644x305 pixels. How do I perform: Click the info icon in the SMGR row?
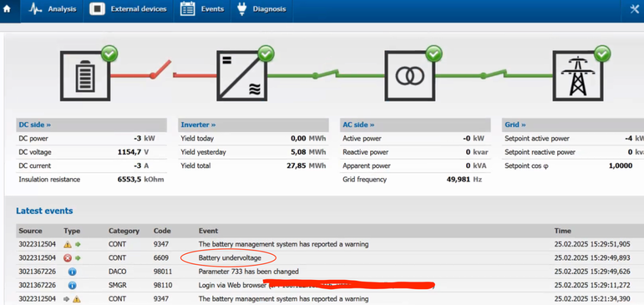(x=72, y=285)
